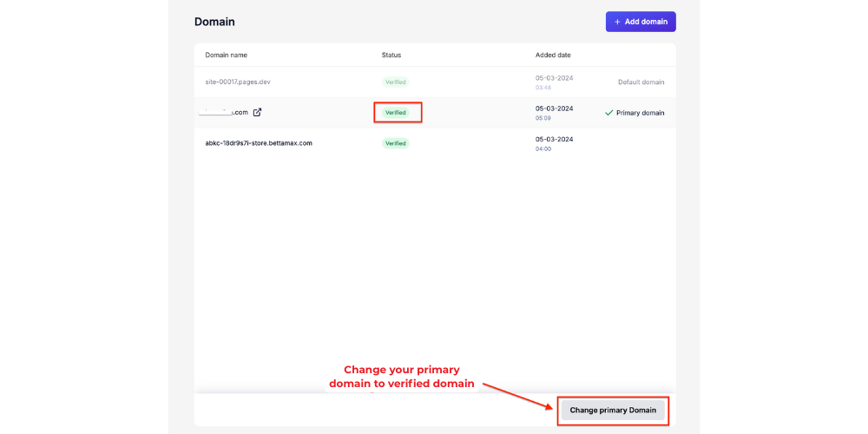
Task: Click the Verified badge in the .com domain row
Action: pos(396,113)
